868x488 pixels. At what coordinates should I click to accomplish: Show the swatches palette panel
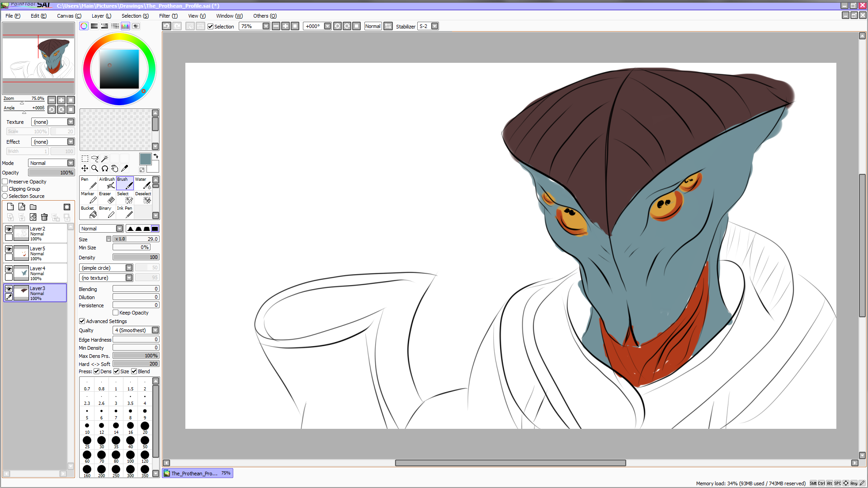click(125, 26)
